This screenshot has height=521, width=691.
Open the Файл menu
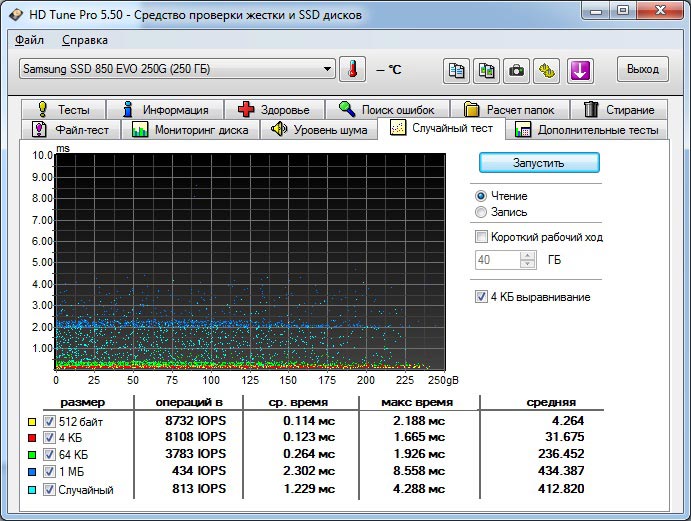(30, 40)
